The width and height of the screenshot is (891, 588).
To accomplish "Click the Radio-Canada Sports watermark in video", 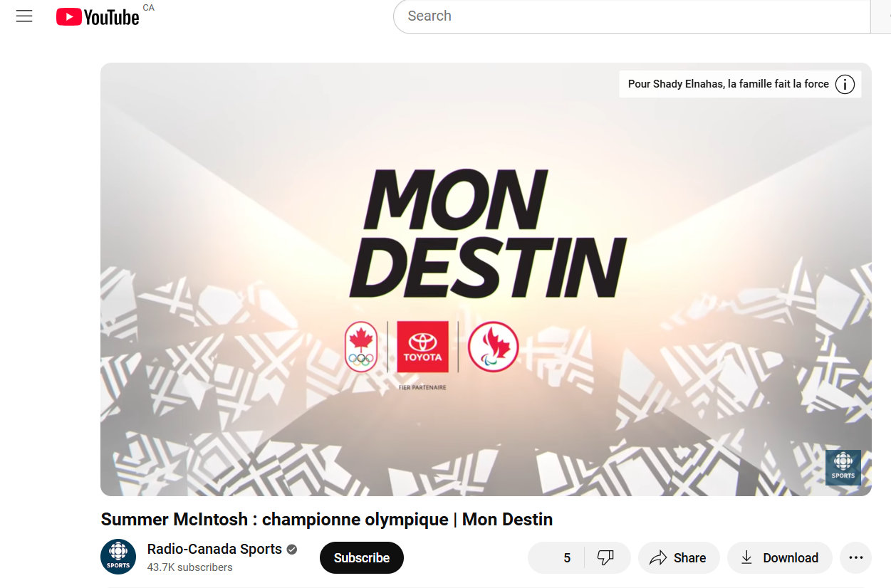I will tap(843, 468).
